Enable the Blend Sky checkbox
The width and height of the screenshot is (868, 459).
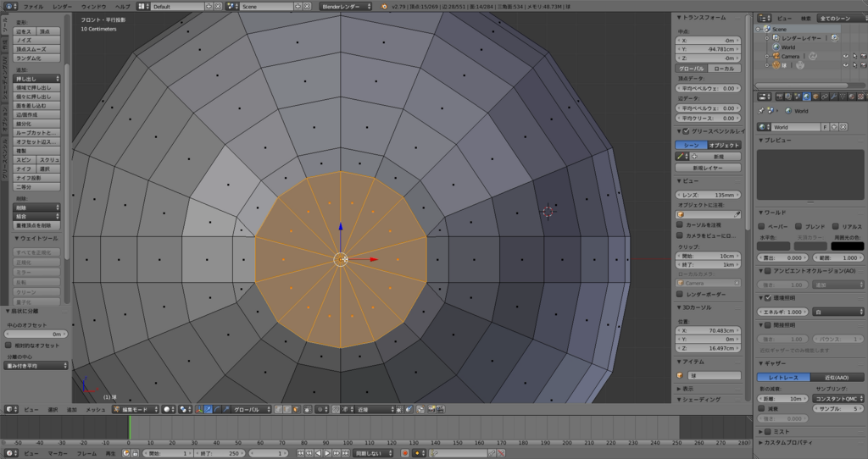(798, 226)
